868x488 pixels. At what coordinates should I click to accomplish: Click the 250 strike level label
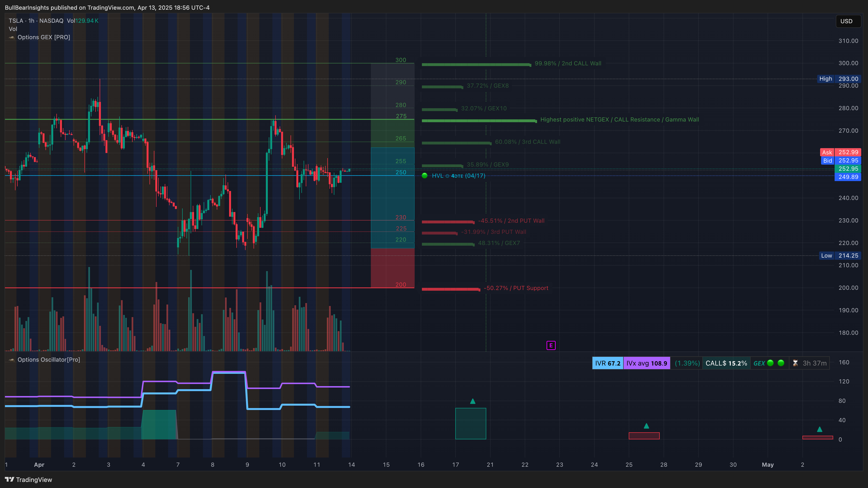click(401, 172)
